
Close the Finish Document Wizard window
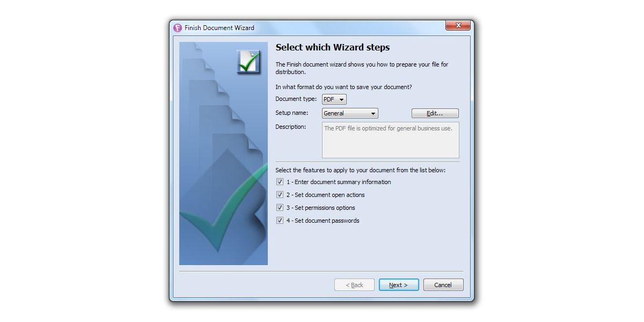point(458,25)
